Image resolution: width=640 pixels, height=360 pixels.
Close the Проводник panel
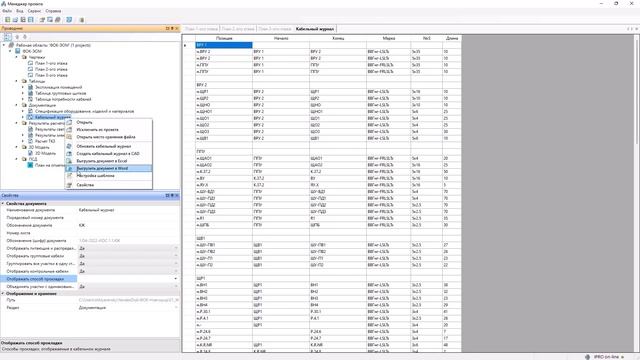point(177,29)
